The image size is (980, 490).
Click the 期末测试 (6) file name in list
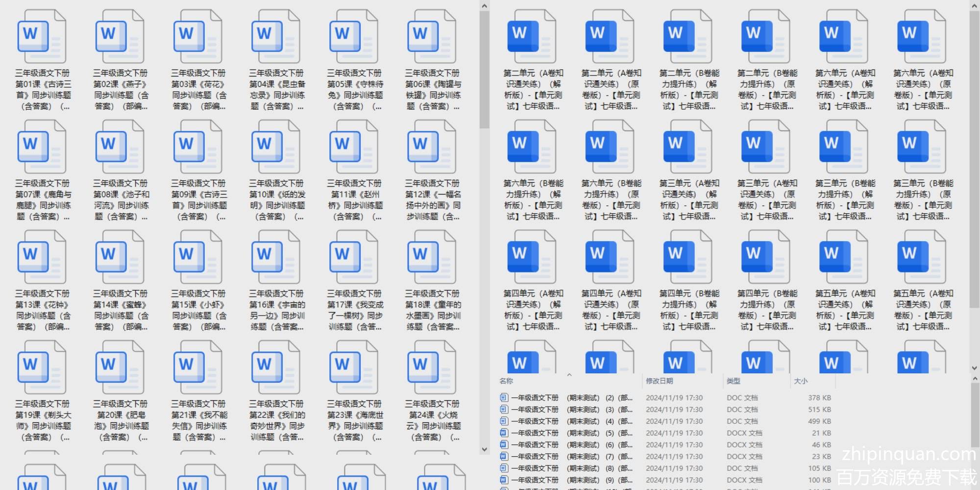click(x=572, y=444)
